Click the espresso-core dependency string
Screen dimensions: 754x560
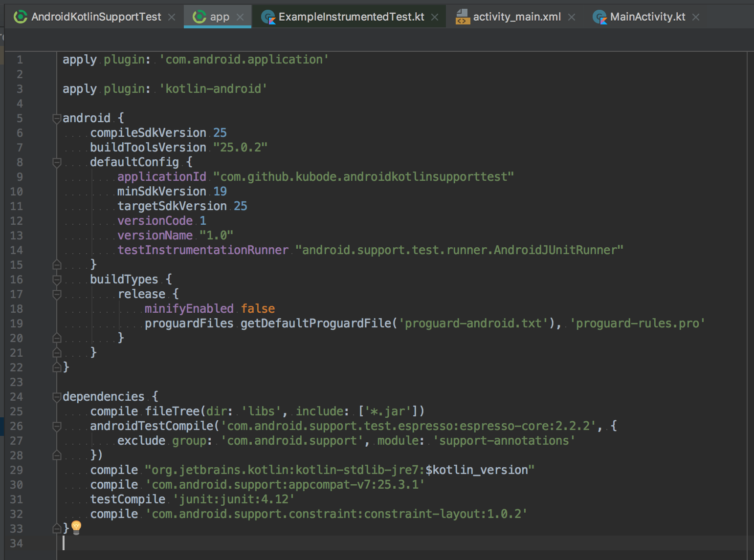click(x=408, y=426)
